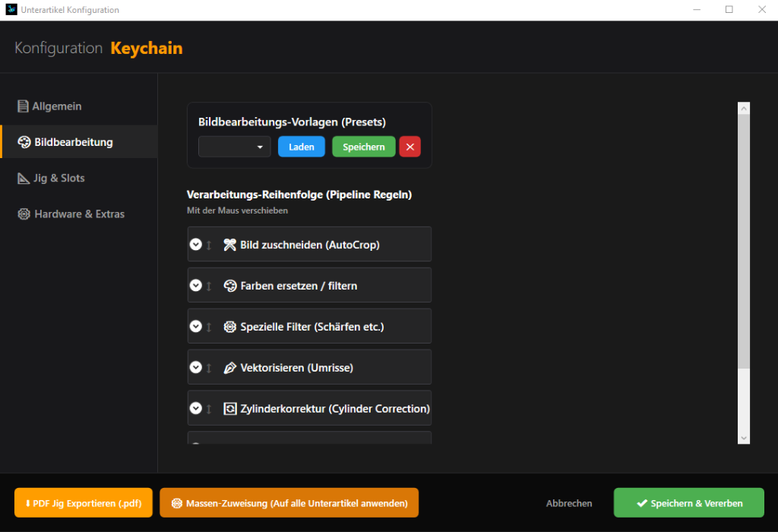The width and height of the screenshot is (778, 532).
Task: Expand the Zylinderkorrektur (Cylinder Correction) rule
Action: click(x=196, y=408)
